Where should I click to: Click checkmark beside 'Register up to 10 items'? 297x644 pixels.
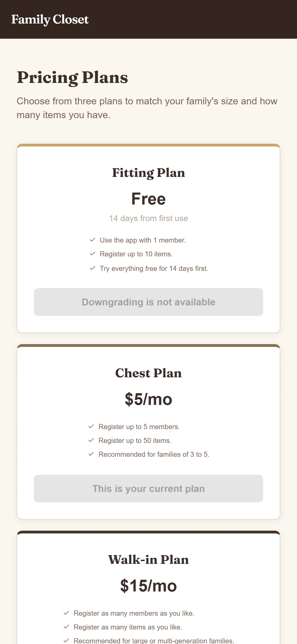(x=93, y=254)
